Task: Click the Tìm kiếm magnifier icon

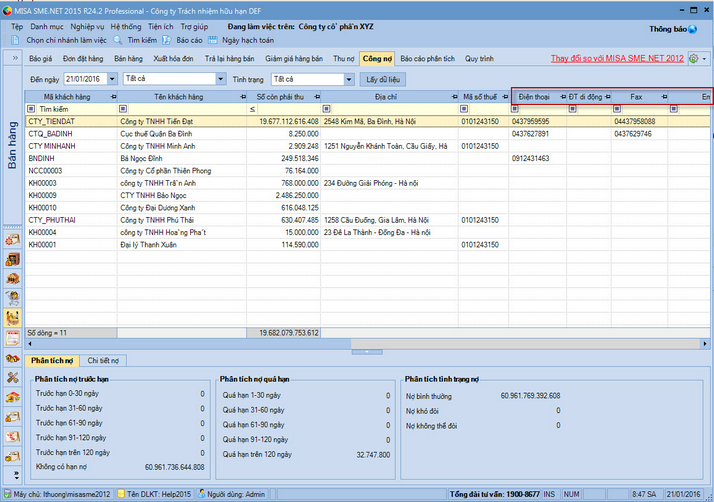Action: tap(118, 40)
